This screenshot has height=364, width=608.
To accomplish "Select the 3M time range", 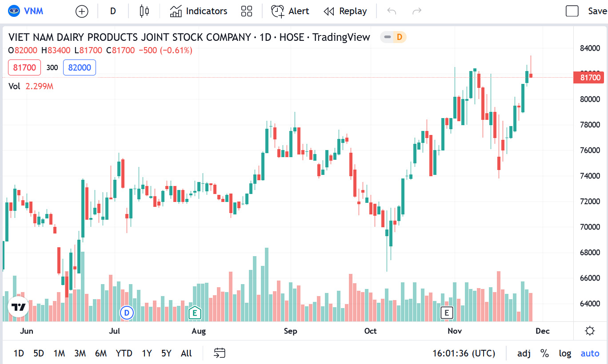I will point(80,353).
